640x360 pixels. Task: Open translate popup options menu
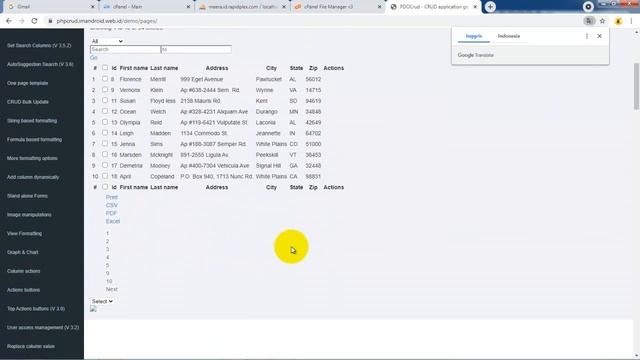(587, 36)
